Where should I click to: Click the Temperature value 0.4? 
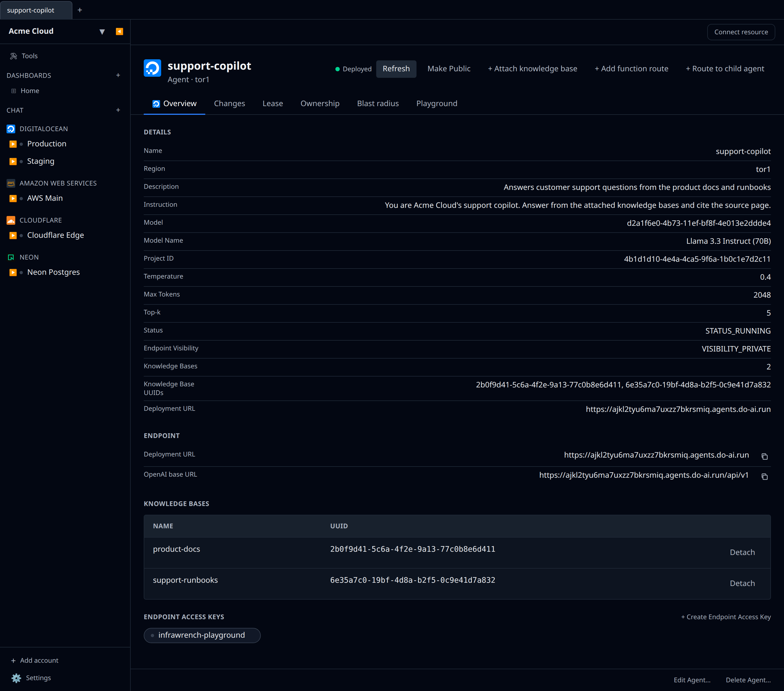[x=765, y=277]
